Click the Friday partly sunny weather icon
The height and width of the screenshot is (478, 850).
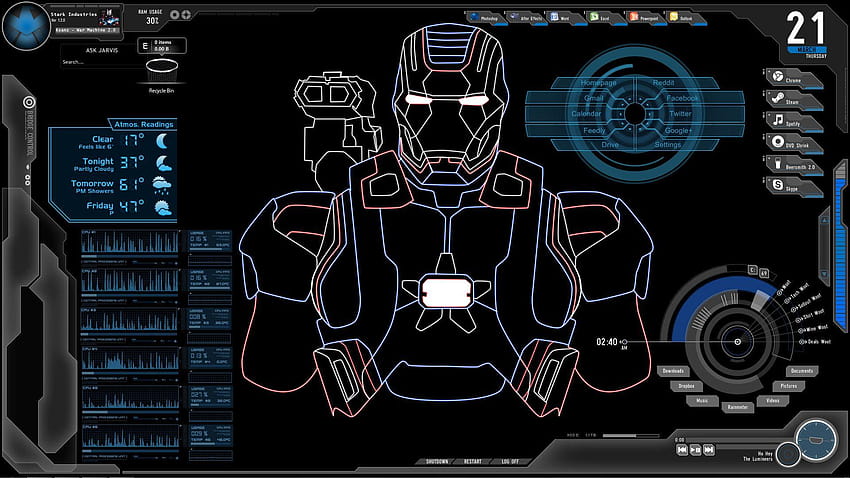click(162, 207)
